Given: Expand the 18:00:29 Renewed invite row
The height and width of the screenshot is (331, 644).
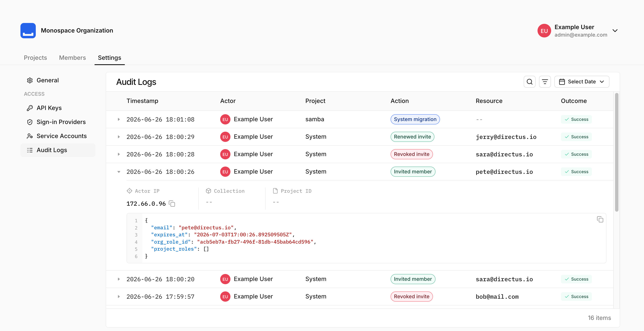Looking at the screenshot, I should coord(119,137).
